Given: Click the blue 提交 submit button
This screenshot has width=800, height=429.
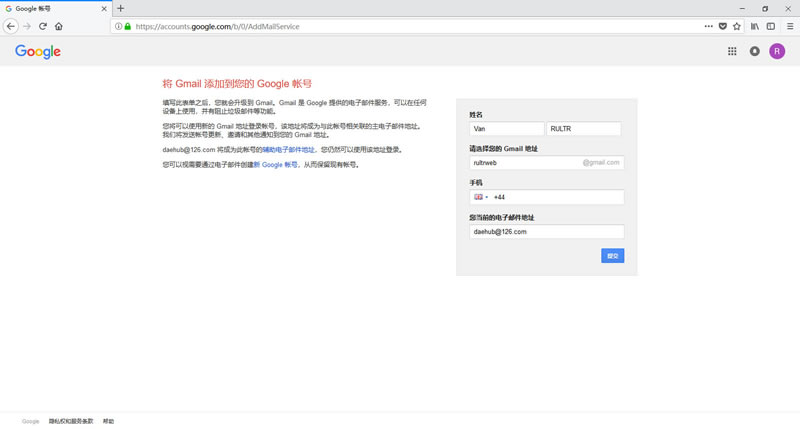Looking at the screenshot, I should (x=612, y=256).
